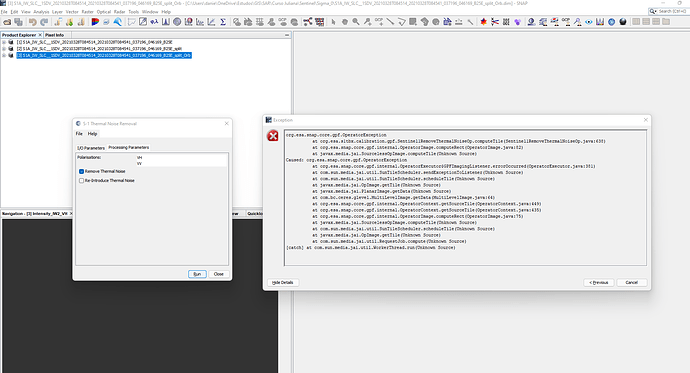The width and height of the screenshot is (690, 373).
Task: Select product [1] ending in _B25E
Action: coord(94,42)
